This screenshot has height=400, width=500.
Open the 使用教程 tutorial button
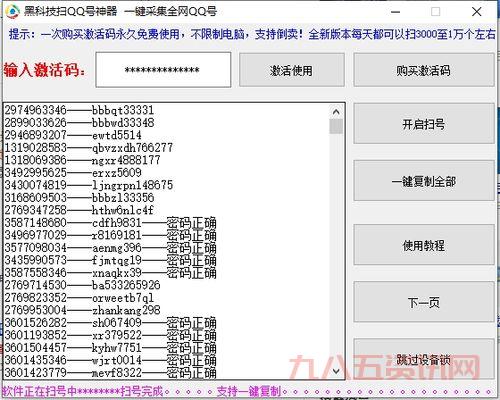coord(424,245)
